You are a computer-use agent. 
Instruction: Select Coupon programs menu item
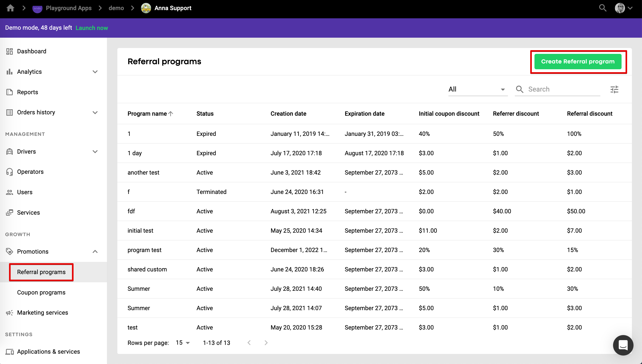point(41,292)
